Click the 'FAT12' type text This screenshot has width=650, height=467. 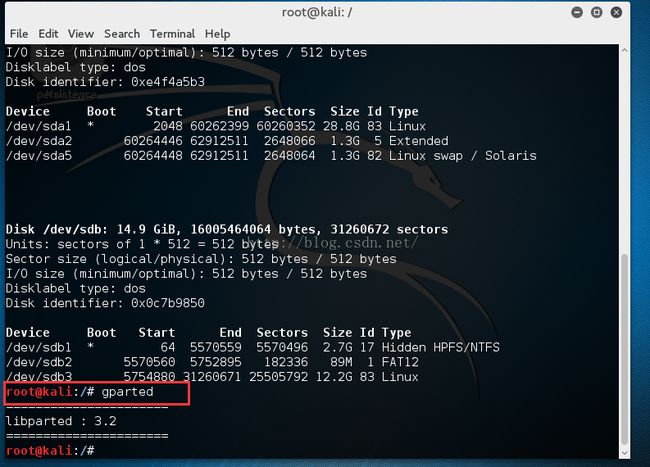(400, 362)
